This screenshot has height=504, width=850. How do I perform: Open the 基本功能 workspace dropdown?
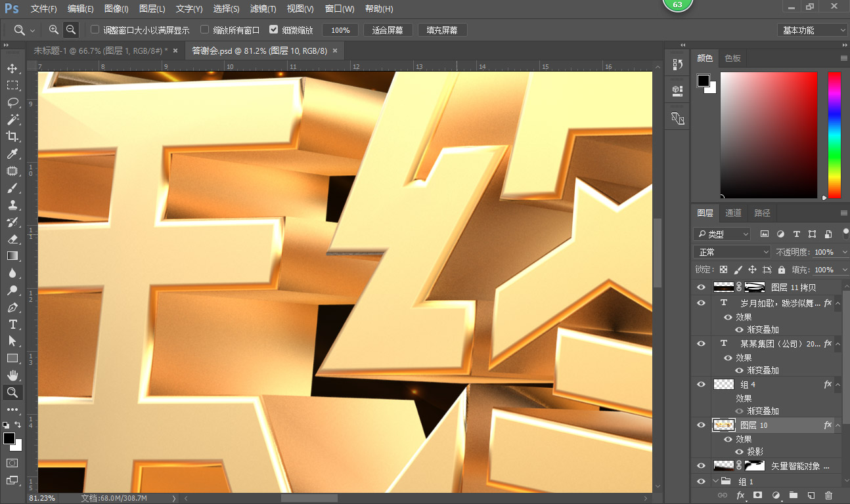(x=813, y=30)
